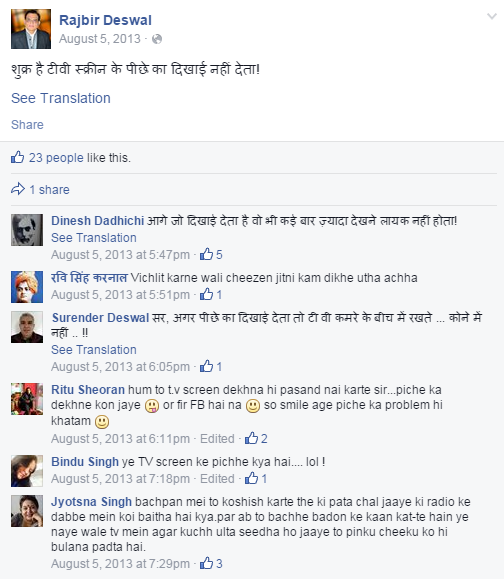Open Edited history on Ritu Sheoran comment

(217, 439)
